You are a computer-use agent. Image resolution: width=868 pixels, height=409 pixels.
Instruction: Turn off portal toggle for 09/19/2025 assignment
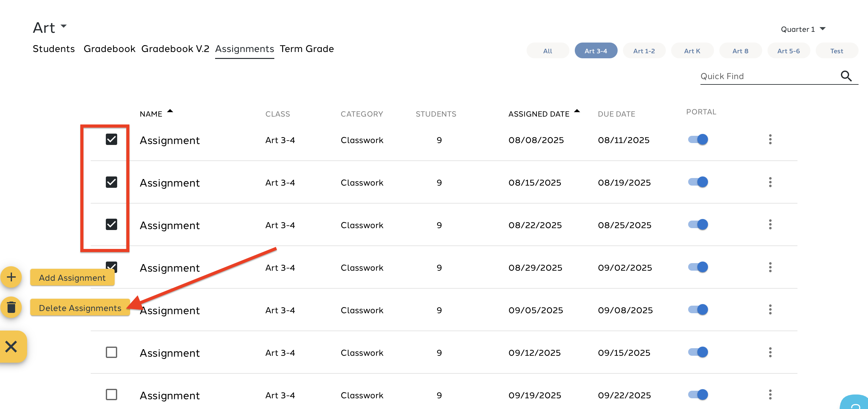698,395
